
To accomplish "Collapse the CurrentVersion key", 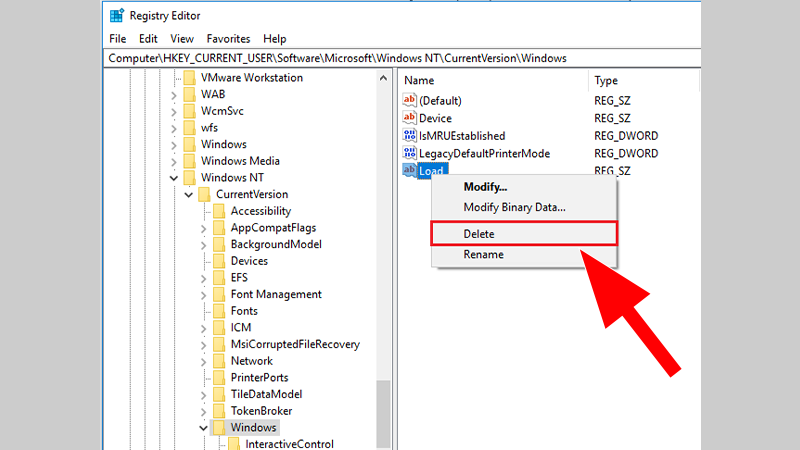I will coord(189,195).
